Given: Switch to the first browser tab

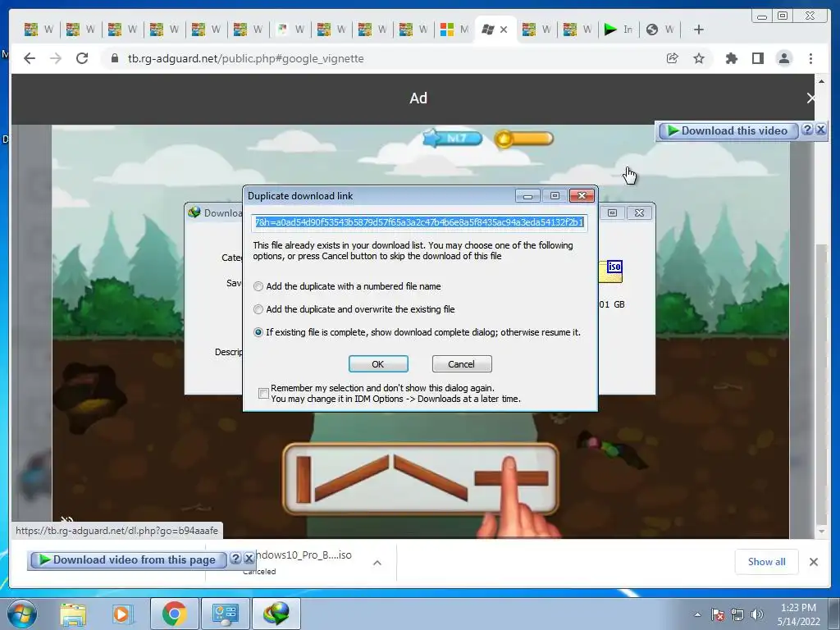Looking at the screenshot, I should tap(39, 30).
